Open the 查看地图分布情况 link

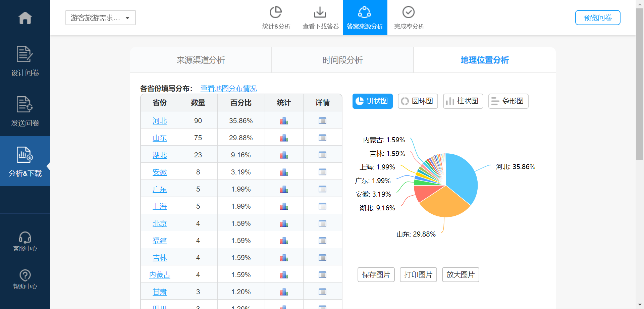coord(228,89)
